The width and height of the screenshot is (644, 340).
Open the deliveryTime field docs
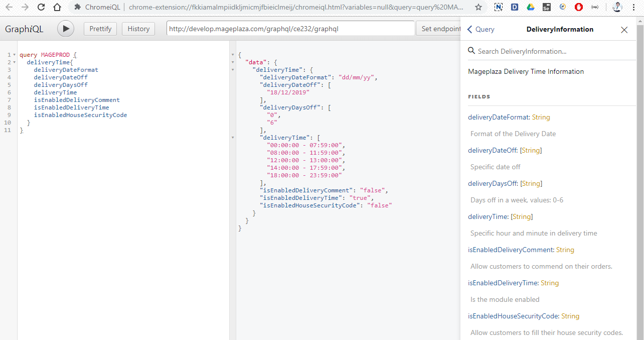click(488, 216)
